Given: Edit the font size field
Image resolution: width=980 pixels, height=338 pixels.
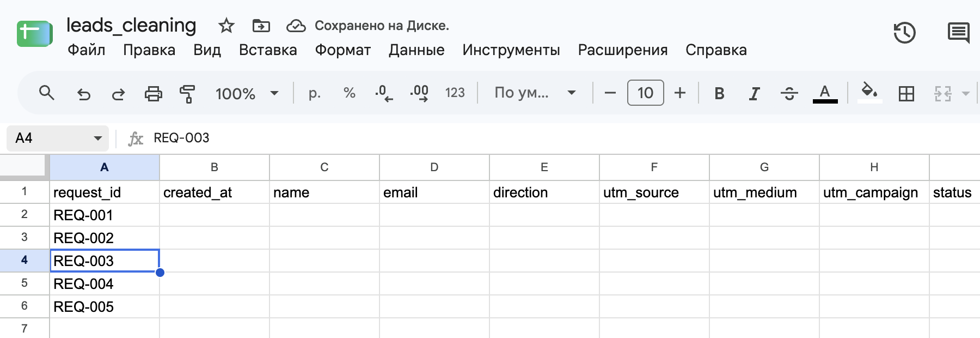Looking at the screenshot, I should (645, 93).
